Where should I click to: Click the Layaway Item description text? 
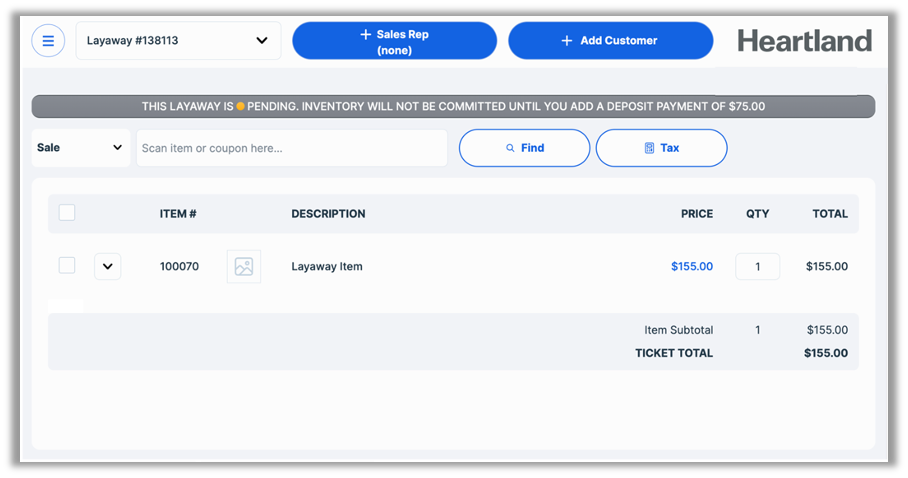tap(327, 267)
